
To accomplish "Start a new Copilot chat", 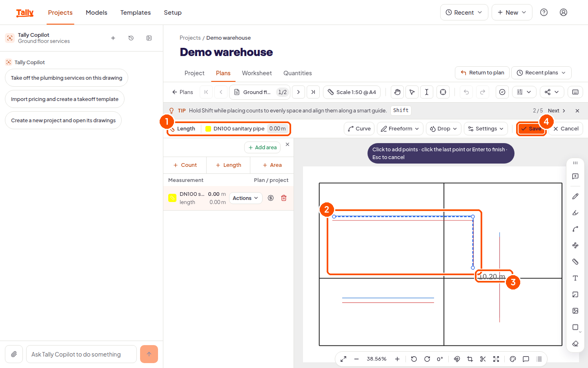I will 113,38.
